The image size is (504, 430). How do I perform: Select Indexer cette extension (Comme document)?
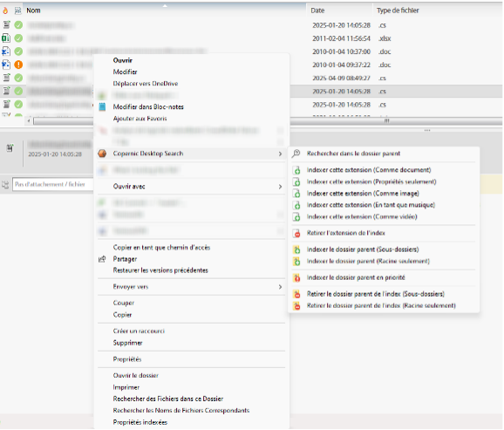pos(369,170)
